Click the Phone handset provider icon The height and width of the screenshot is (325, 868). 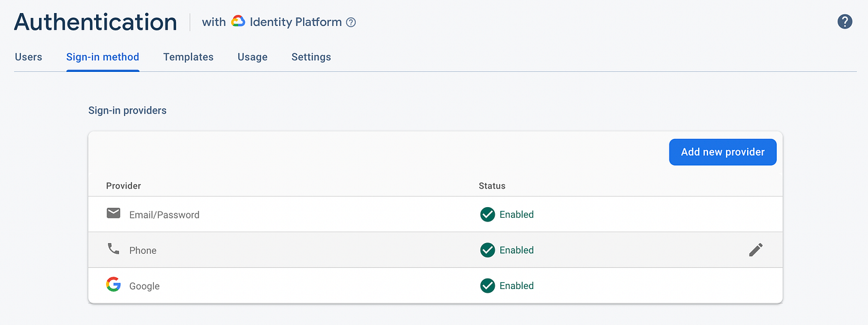(x=113, y=249)
